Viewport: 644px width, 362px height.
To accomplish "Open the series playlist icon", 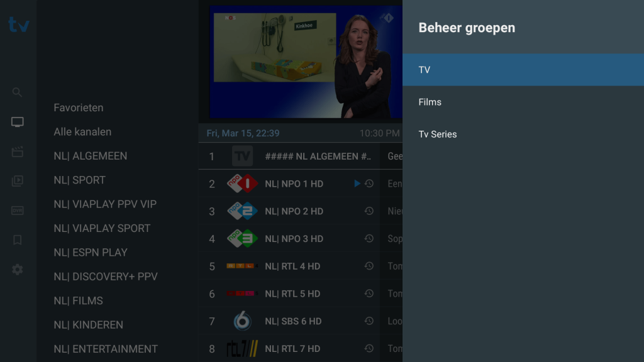I will 17,181.
